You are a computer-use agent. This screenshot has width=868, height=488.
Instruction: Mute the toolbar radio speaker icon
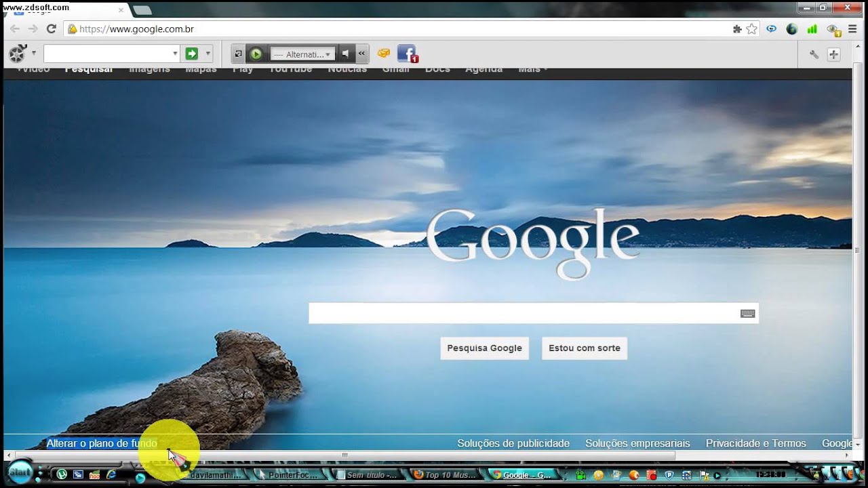pos(345,54)
